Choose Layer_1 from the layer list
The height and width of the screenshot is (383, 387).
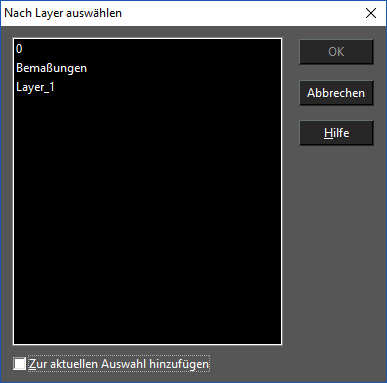pyautogui.click(x=147, y=87)
